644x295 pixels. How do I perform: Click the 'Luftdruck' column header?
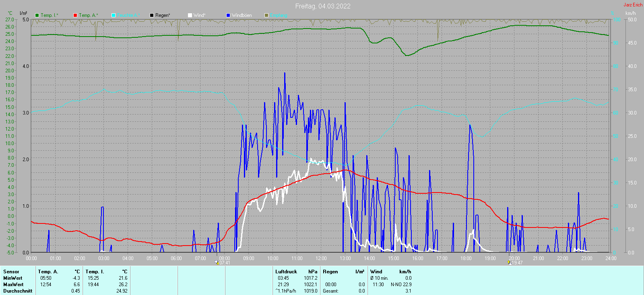pos(286,272)
